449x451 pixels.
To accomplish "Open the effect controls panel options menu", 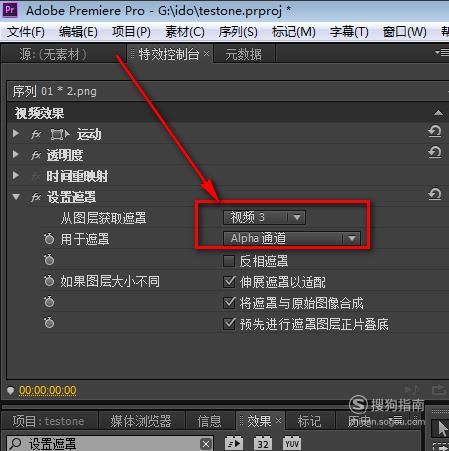I will pos(442,52).
